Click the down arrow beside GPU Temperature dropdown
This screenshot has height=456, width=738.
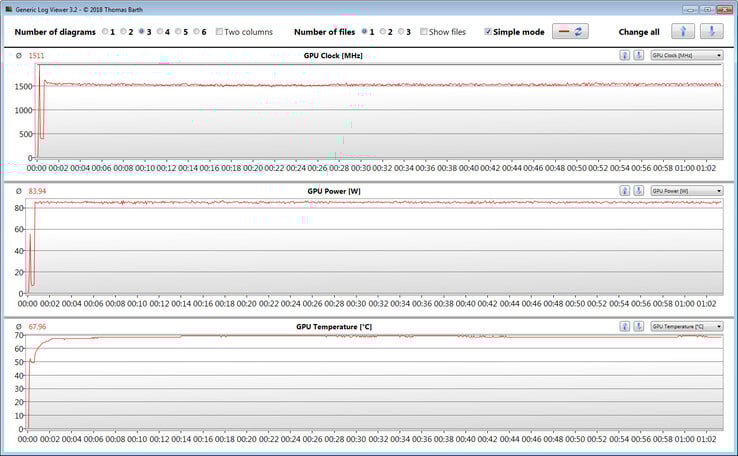[x=639, y=327]
